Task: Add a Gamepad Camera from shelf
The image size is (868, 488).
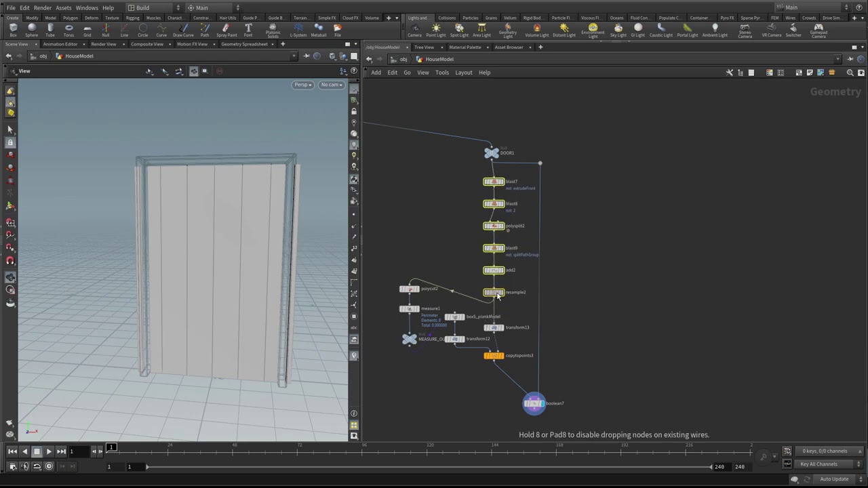Action: point(818,30)
